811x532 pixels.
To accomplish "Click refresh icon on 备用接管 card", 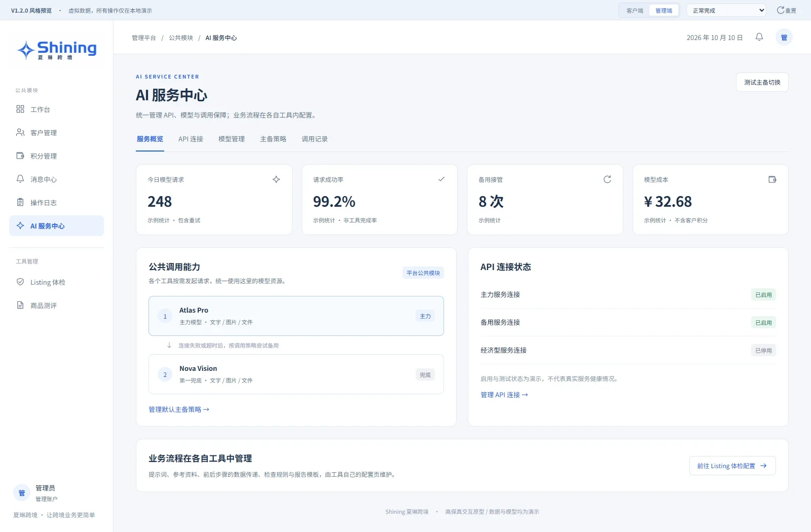I will (607, 179).
